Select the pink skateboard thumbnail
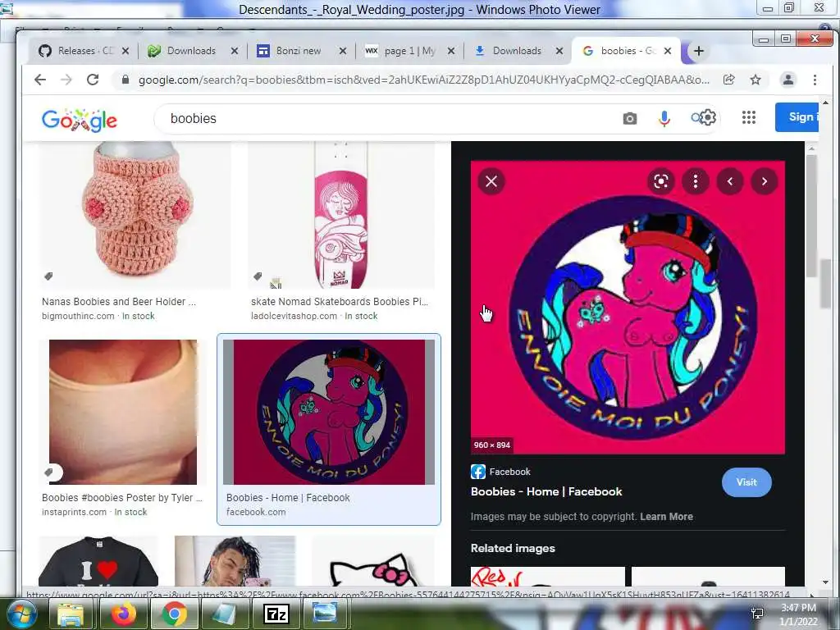This screenshot has height=630, width=840. [341, 215]
